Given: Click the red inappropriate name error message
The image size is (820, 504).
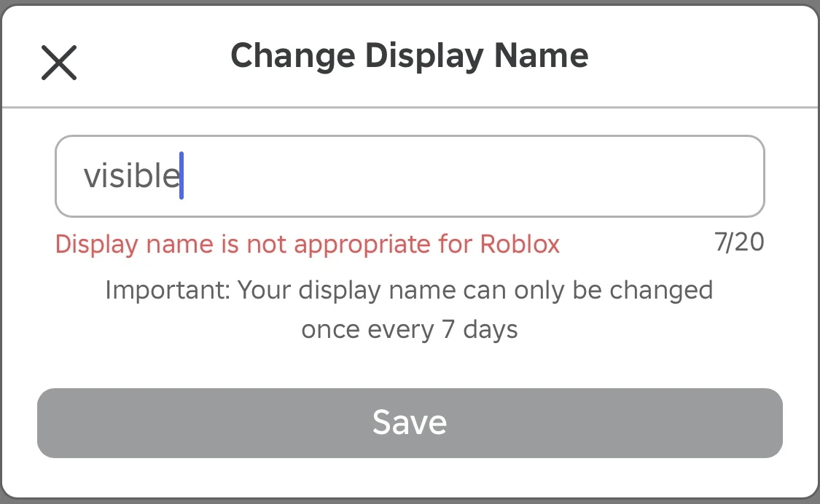Looking at the screenshot, I should [307, 244].
